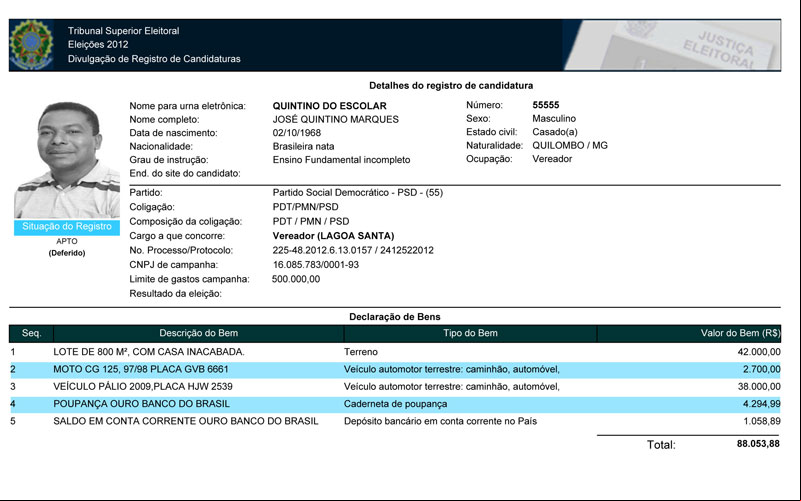Select the Seq. column header
Viewport: 801px width, 501px height.
point(31,333)
